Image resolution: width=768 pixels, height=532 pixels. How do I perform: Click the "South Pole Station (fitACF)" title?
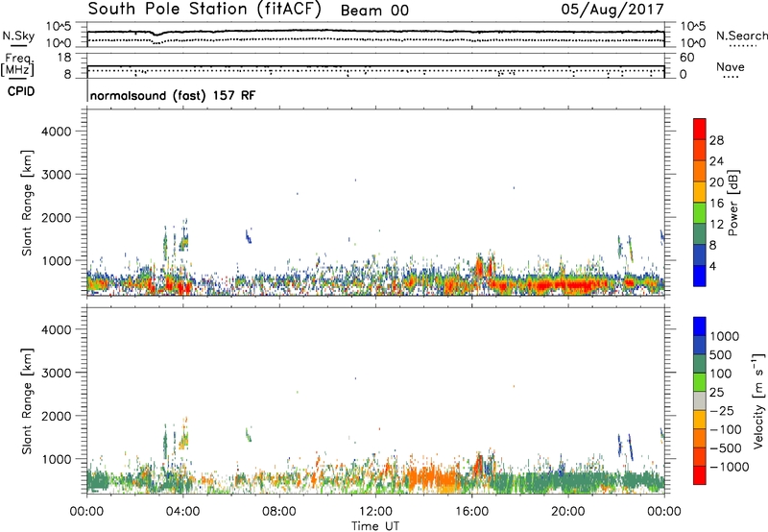(204, 10)
